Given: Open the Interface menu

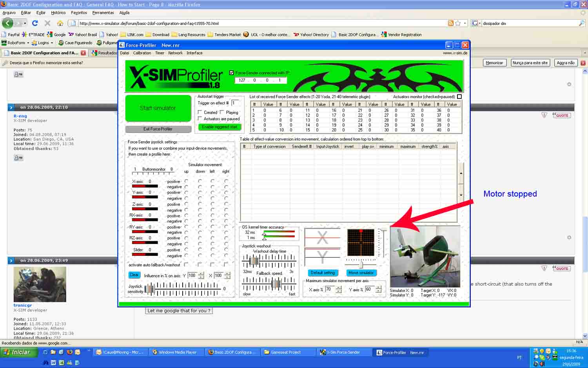Looking at the screenshot, I should pyautogui.click(x=194, y=53).
